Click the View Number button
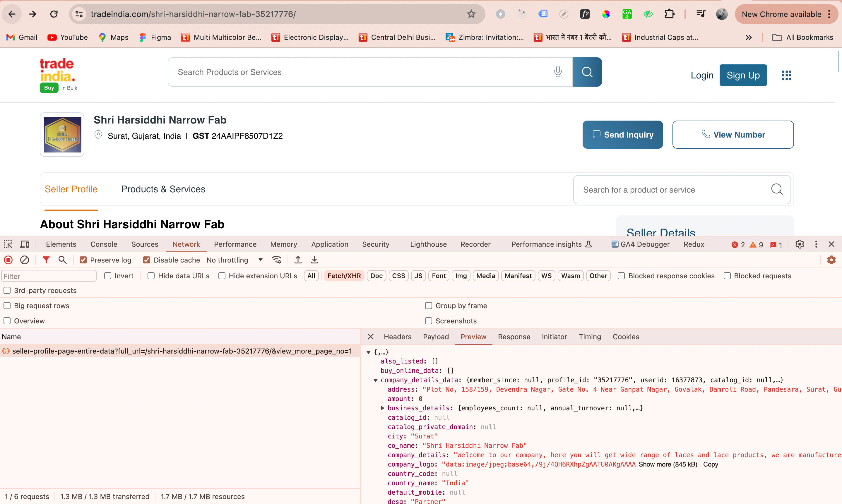This screenshot has width=842, height=504. coord(733,134)
